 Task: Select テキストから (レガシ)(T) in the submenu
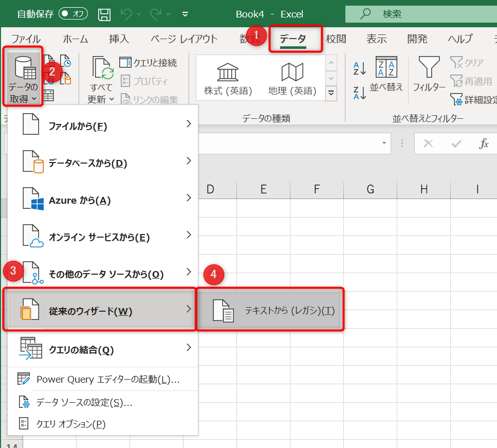point(270,310)
